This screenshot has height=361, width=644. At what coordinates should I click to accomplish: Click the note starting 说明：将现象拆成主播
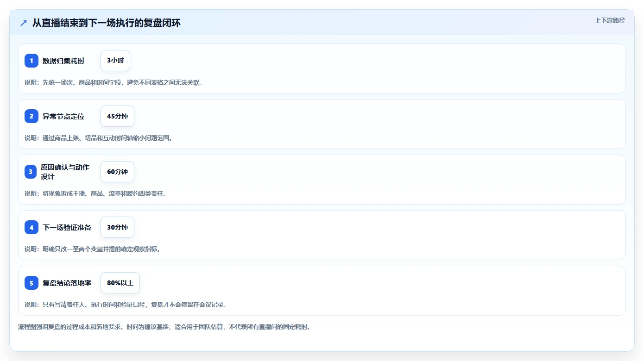coord(95,193)
